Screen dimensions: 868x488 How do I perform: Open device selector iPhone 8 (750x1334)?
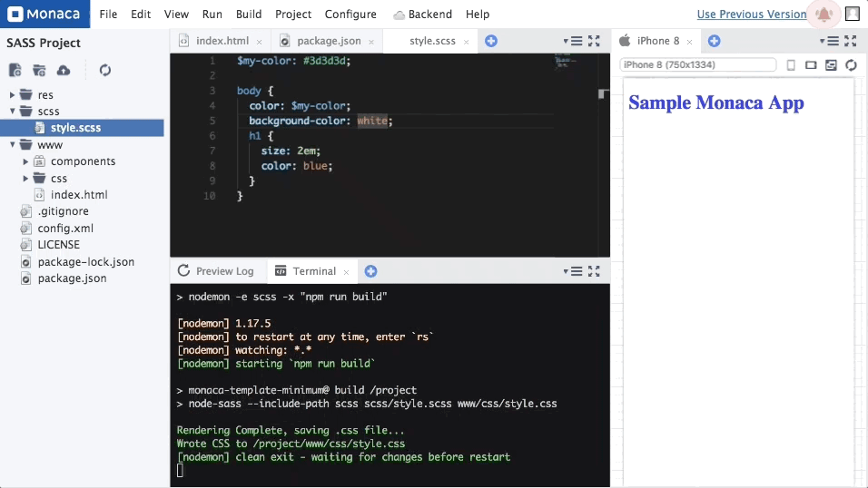click(x=698, y=64)
